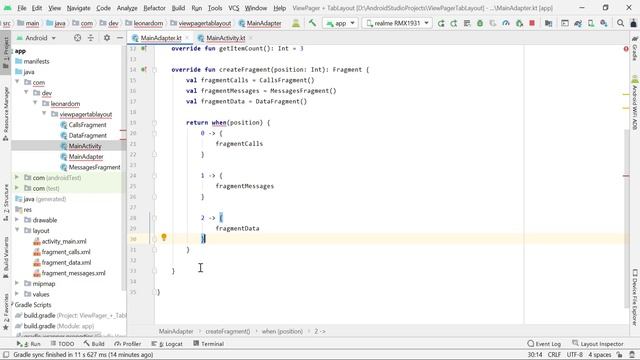Click the scroll-from-source target icon in Project panel
The height and width of the screenshot is (360, 640).
point(78,38)
